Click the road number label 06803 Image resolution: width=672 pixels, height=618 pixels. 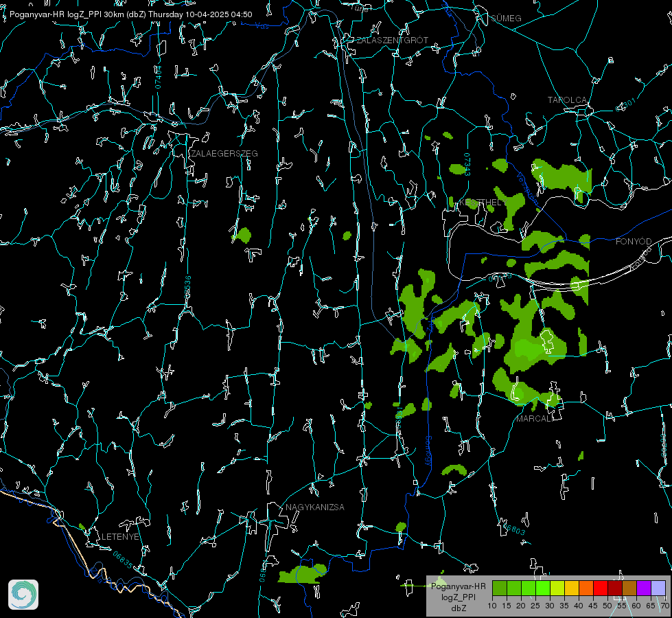pos(513,528)
